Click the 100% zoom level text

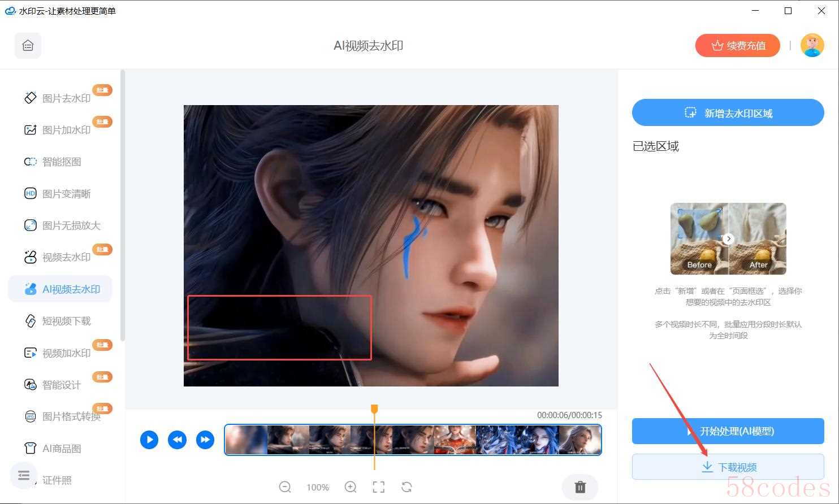point(318,487)
